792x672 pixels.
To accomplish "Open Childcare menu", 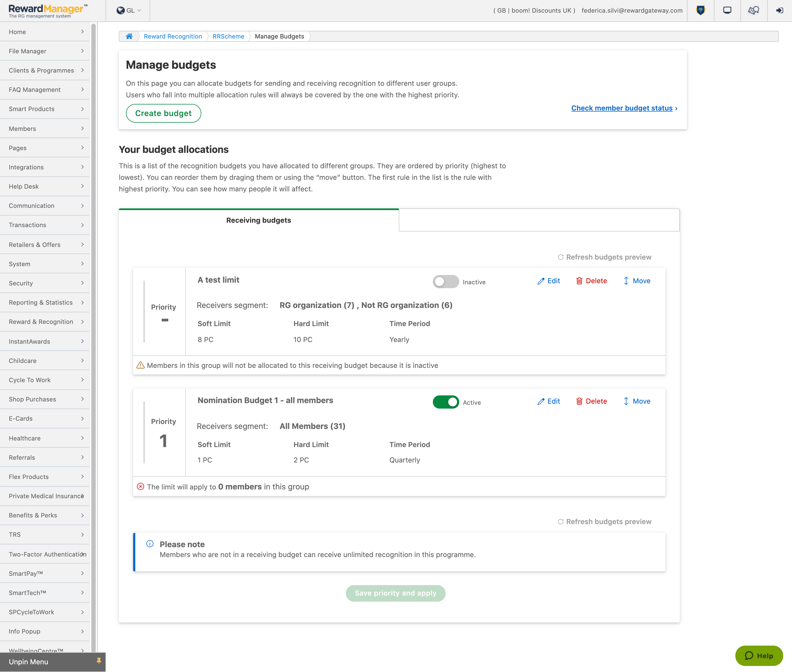I will click(x=45, y=360).
